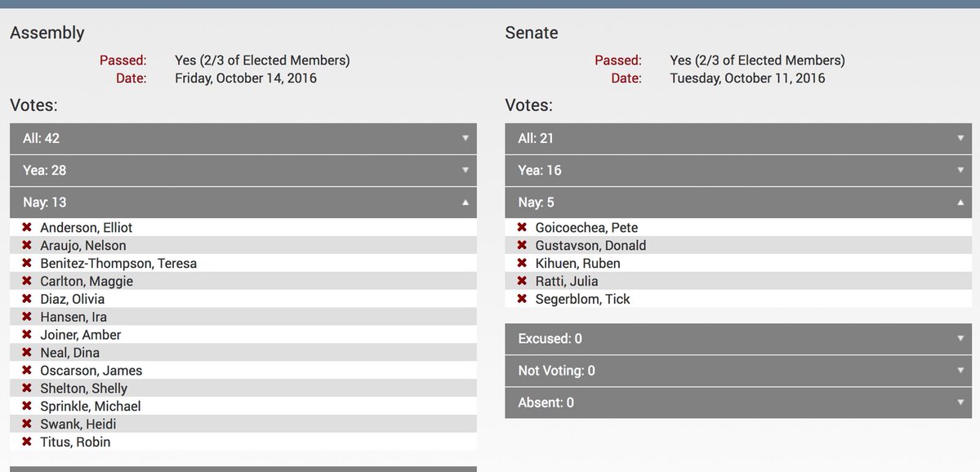Select Benitez-Thompson, Teresa in the Nay list
Screen dimensions: 980x472
[x=118, y=264]
